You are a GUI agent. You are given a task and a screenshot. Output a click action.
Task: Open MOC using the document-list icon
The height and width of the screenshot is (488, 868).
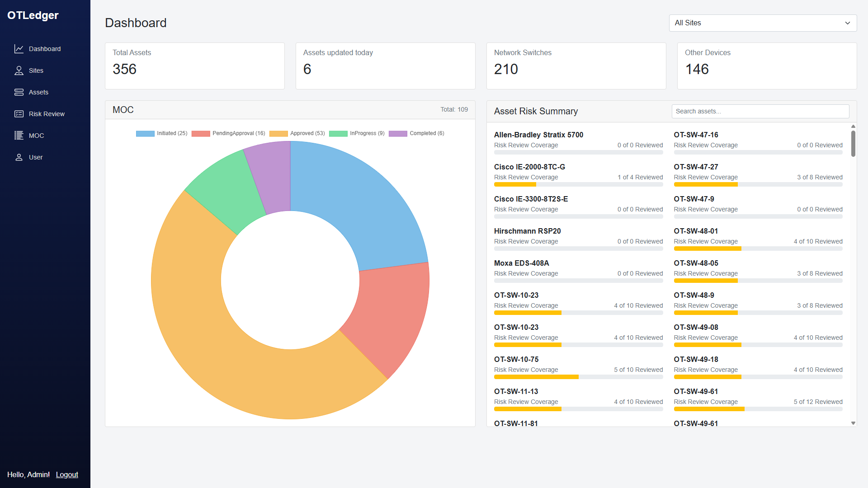pos(19,135)
